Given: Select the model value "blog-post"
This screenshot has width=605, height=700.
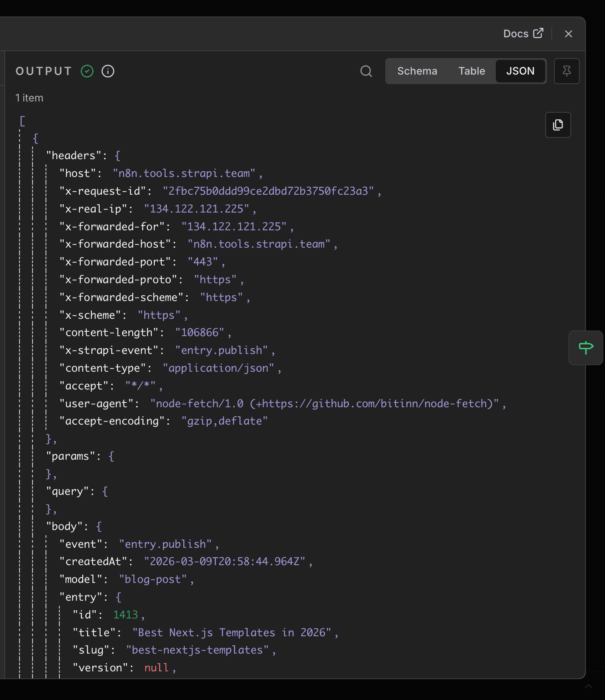Looking at the screenshot, I should coord(153,579).
